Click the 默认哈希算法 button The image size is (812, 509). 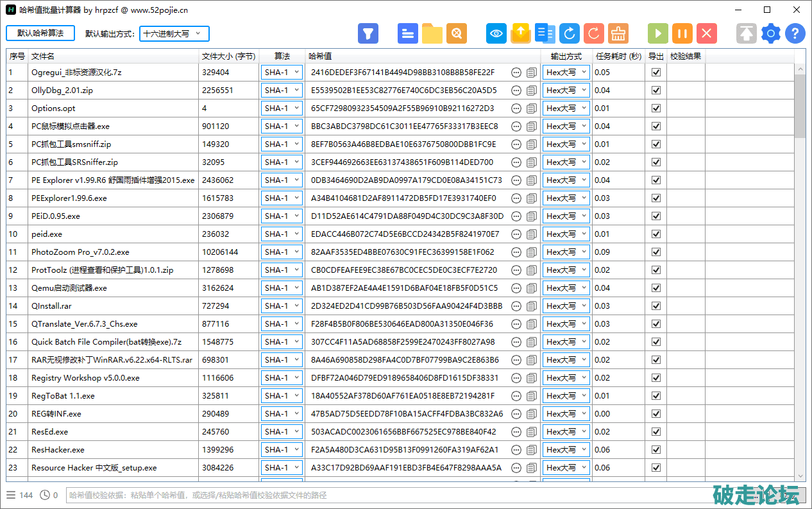(40, 33)
